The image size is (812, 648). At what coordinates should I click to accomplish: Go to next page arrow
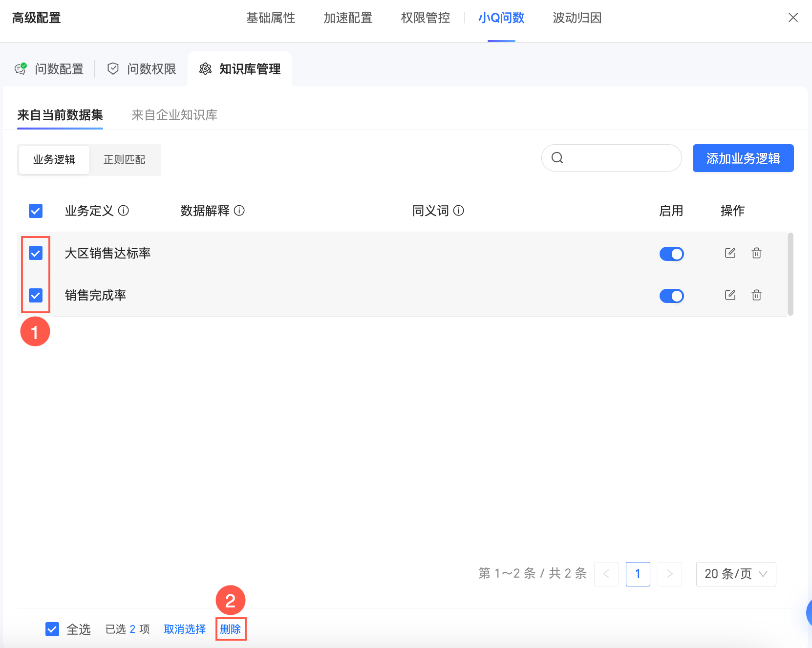(x=670, y=574)
